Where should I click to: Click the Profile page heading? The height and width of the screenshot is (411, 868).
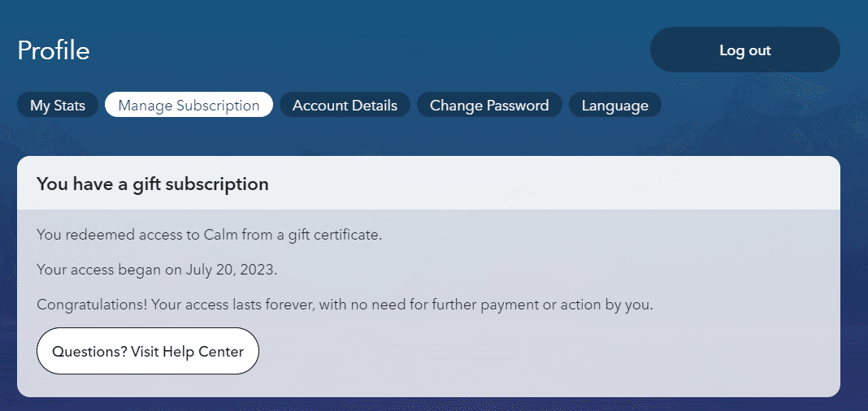54,50
